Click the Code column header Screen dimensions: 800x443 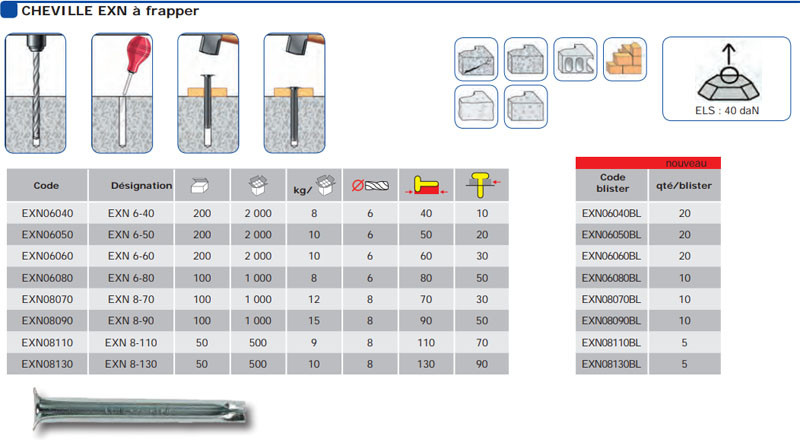point(46,186)
